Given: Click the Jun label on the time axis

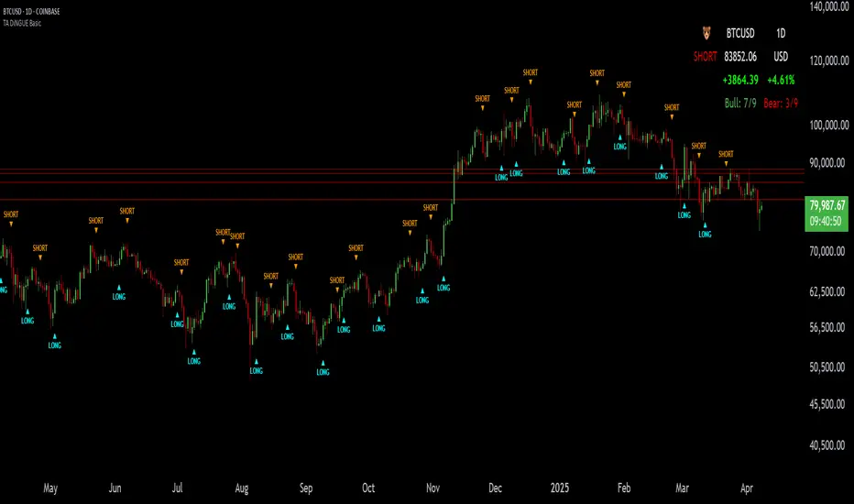Looking at the screenshot, I should tap(115, 488).
